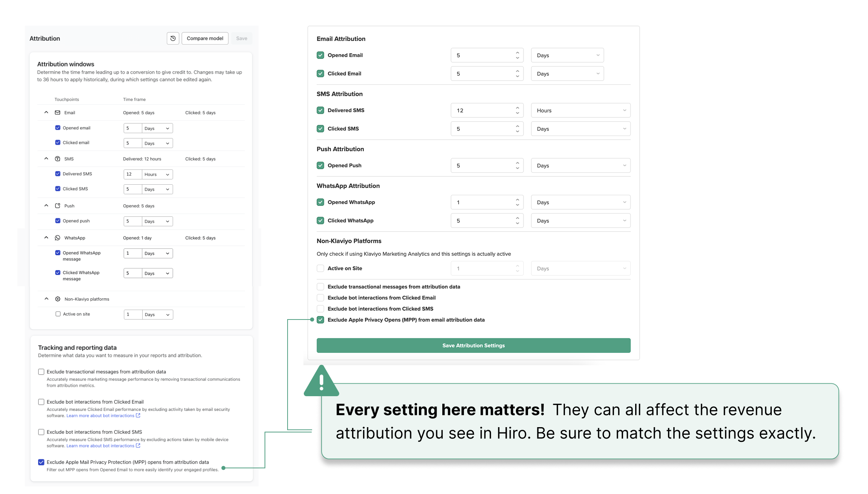Open Delivered SMS Hours unit dropdown in Hiro

click(580, 110)
